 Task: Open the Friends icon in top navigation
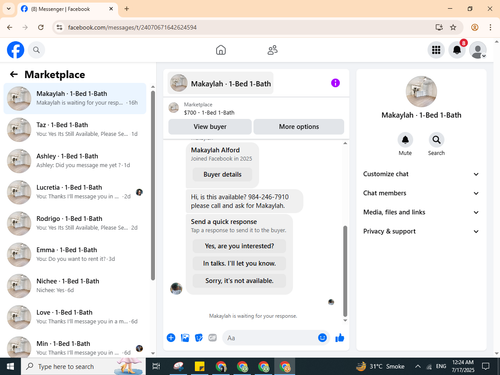point(273,50)
